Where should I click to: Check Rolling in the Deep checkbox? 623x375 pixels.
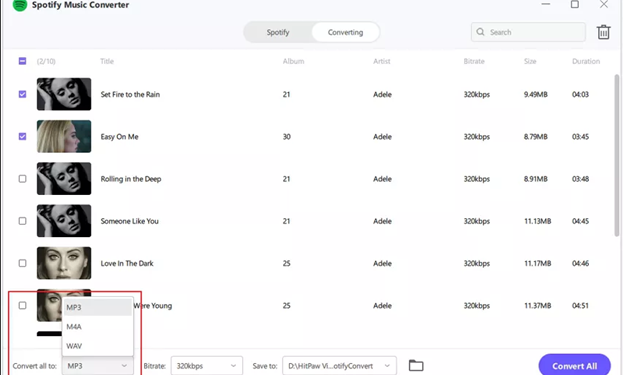(x=22, y=179)
